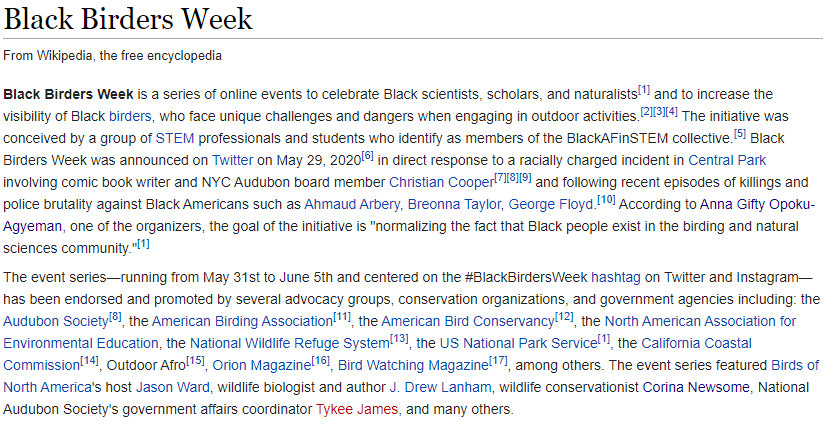
Task: Jump to citation [8] after Audubon Society
Action: pos(115,317)
